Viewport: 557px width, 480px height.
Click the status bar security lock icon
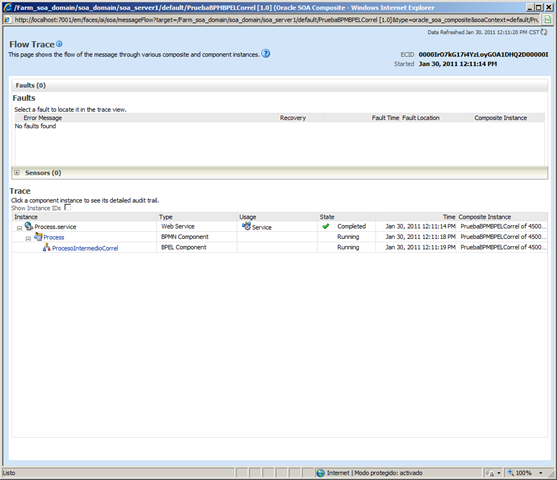click(491, 473)
